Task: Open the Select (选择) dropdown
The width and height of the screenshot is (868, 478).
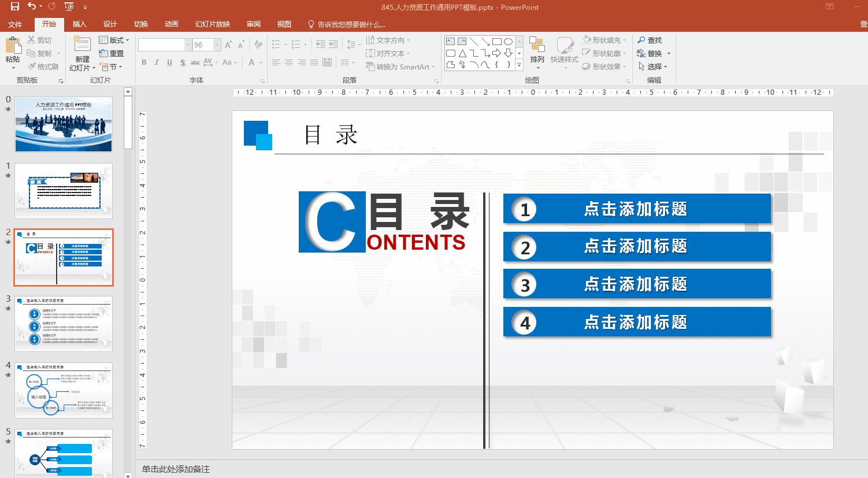Action: pyautogui.click(x=652, y=67)
